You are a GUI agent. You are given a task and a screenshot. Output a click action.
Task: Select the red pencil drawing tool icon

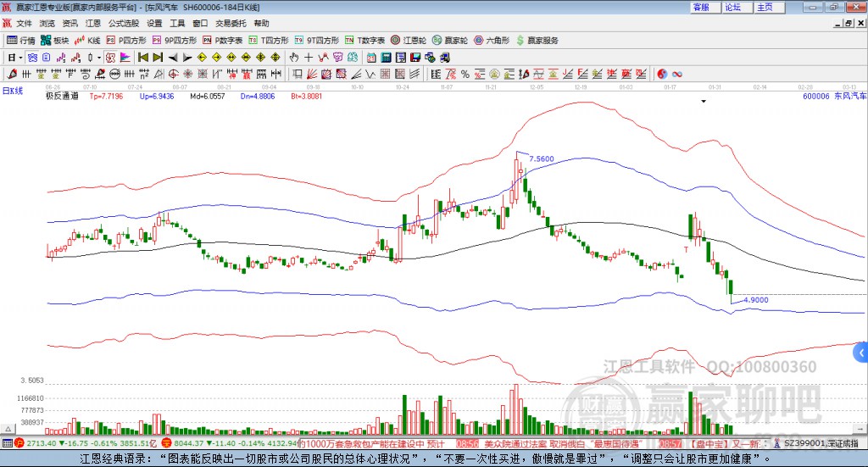coord(12,74)
